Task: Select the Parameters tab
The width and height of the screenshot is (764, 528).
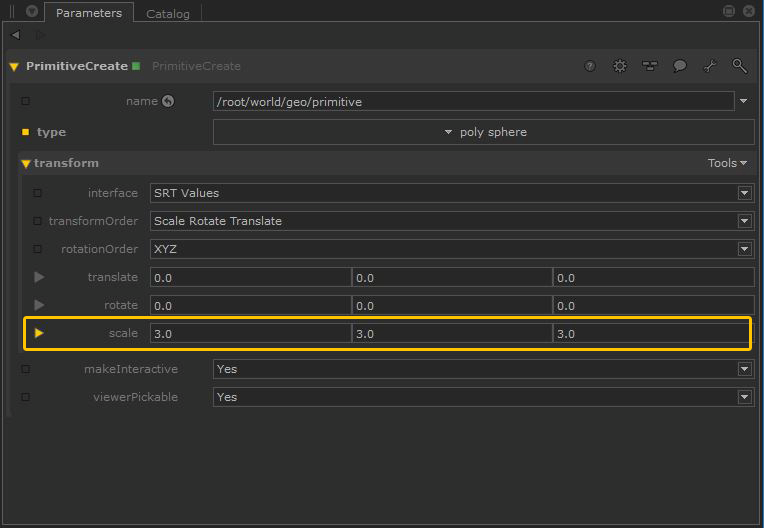Action: pyautogui.click(x=88, y=13)
